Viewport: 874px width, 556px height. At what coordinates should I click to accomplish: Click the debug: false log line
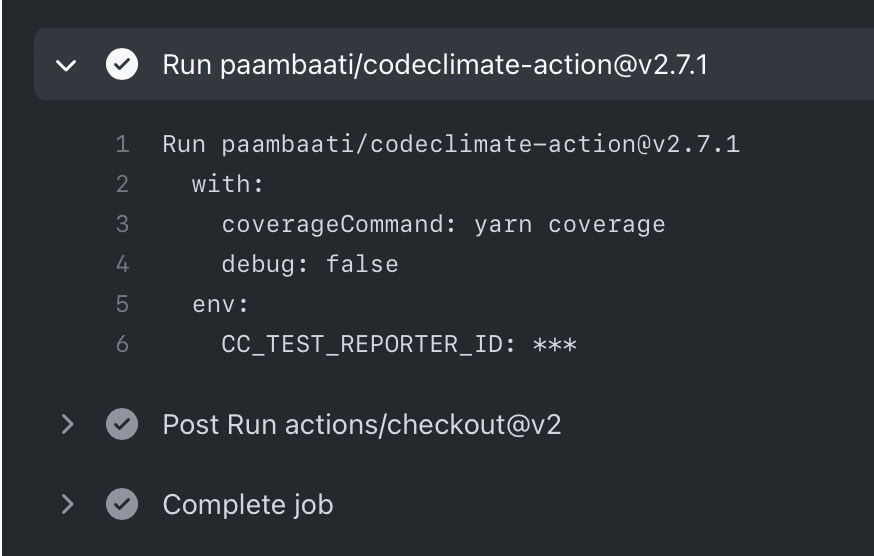(310, 264)
